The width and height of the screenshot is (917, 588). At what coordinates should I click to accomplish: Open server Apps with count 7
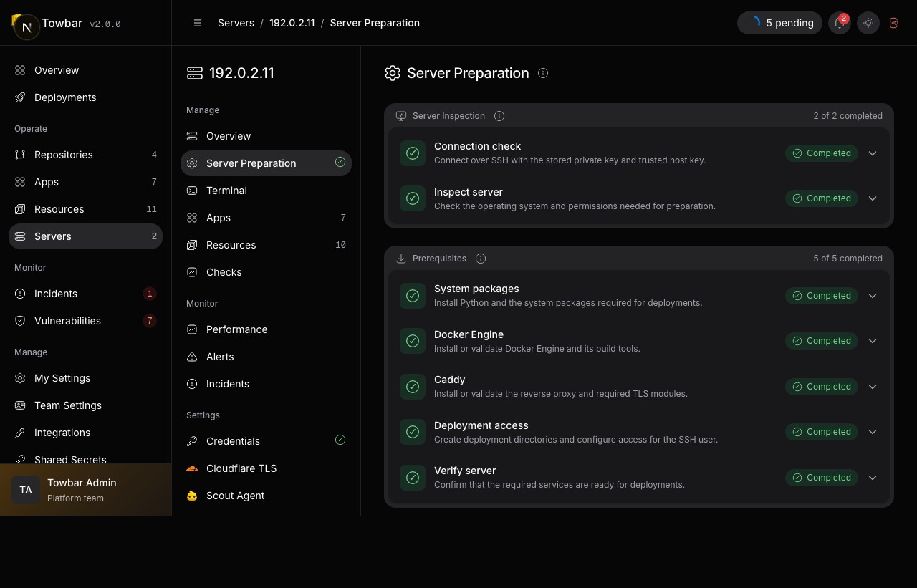pyautogui.click(x=266, y=218)
